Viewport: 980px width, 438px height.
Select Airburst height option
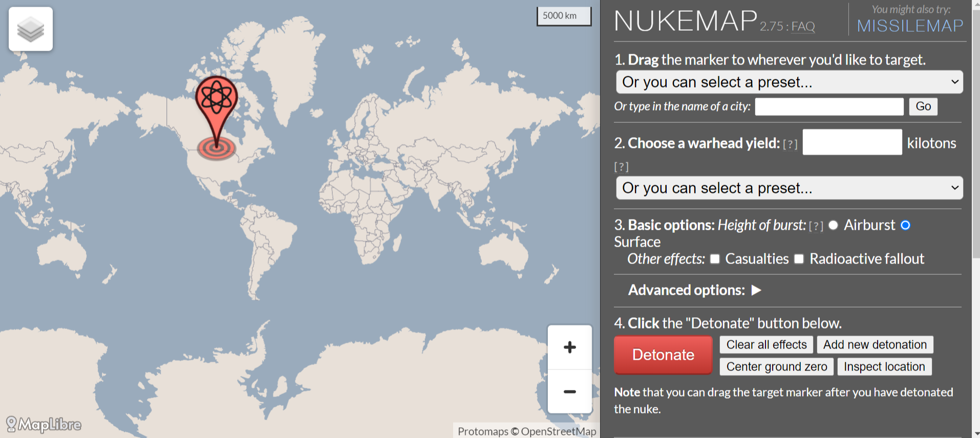(x=833, y=225)
